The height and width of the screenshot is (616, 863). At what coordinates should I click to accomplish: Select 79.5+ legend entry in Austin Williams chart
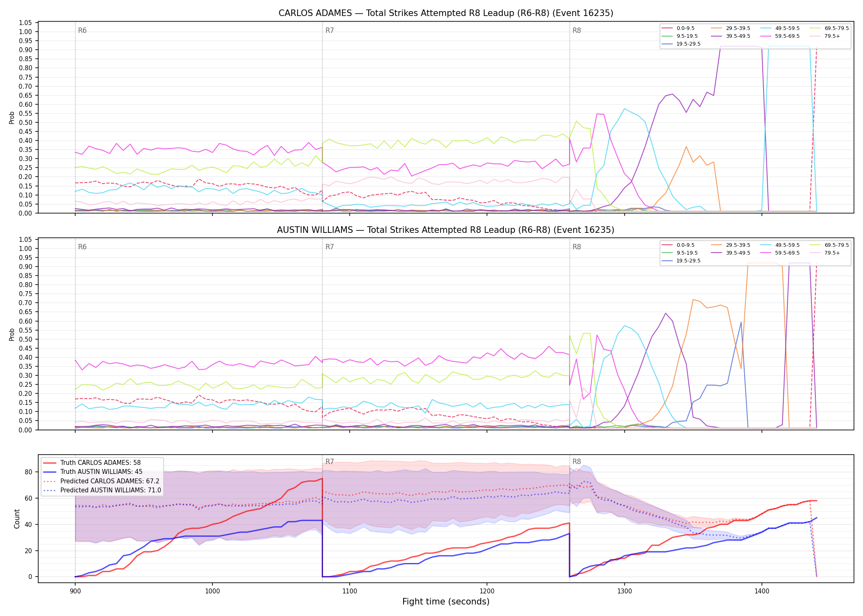coord(825,253)
